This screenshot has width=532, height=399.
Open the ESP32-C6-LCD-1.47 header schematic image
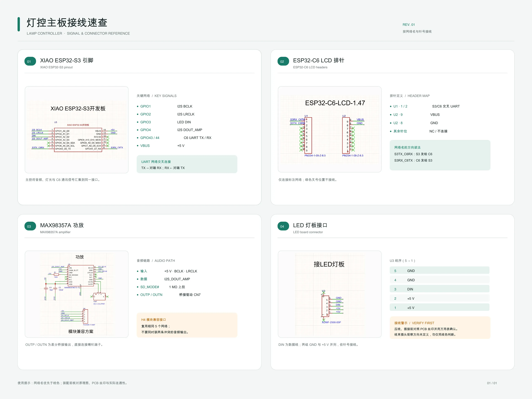click(329, 129)
